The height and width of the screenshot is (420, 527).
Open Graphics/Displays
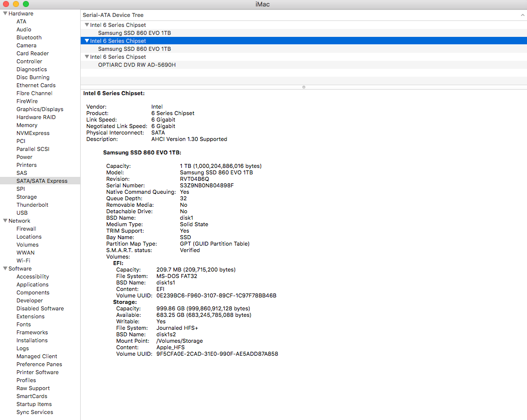40,109
